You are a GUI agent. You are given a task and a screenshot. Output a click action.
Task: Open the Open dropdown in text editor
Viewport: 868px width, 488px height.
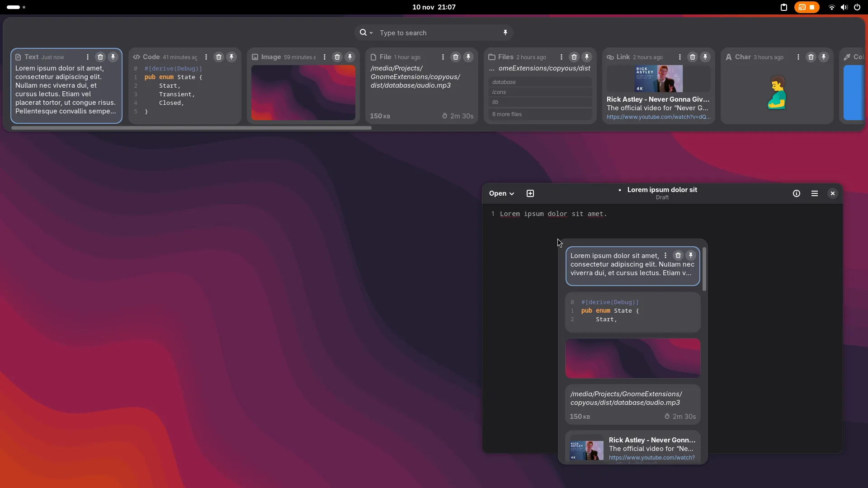pos(501,193)
